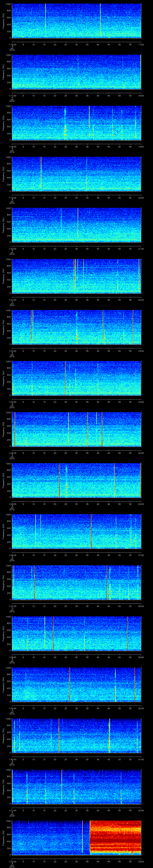Viewport: 153px width, 868px height.
Task: Click the 24:00 end-of-axis label
Action: point(141,402)
